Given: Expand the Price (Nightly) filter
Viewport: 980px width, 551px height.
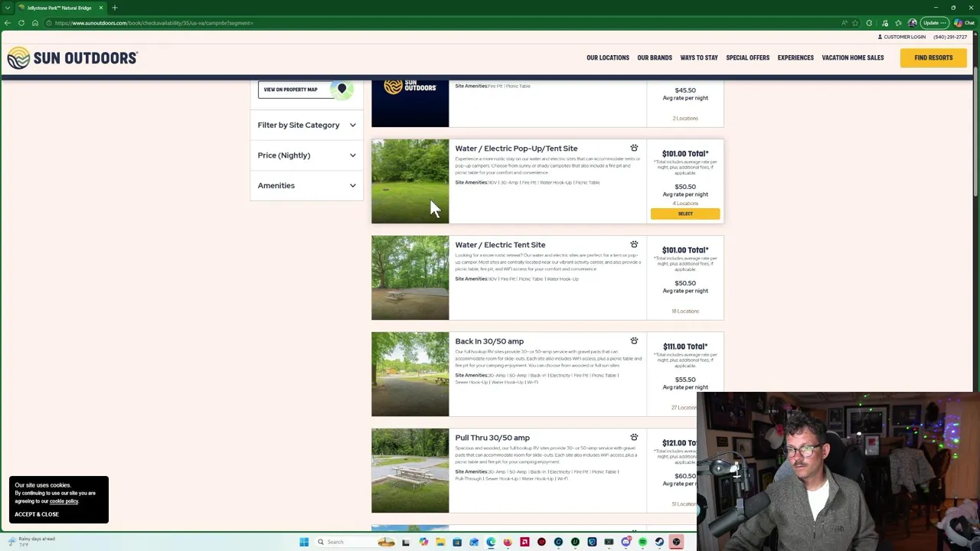Looking at the screenshot, I should [x=306, y=155].
